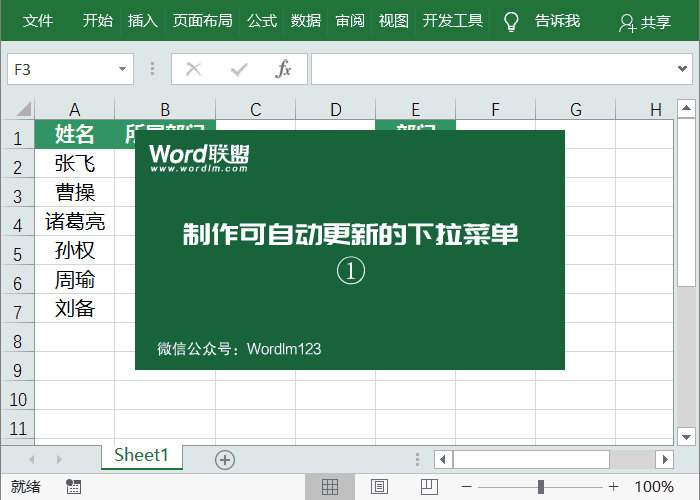Viewport: 700px width, 500px height.
Task: Select the cell with 诸葛亮
Action: [75, 221]
